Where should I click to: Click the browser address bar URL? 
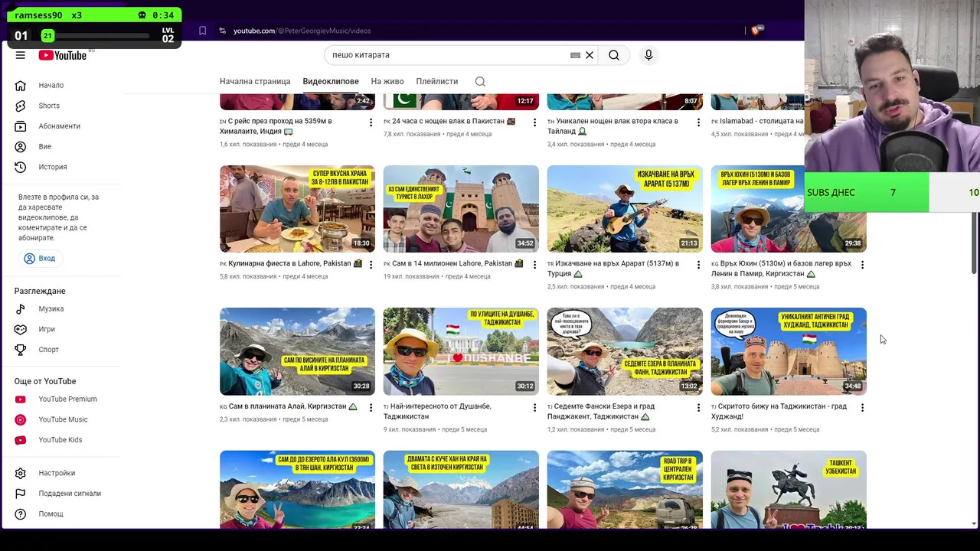tap(302, 31)
